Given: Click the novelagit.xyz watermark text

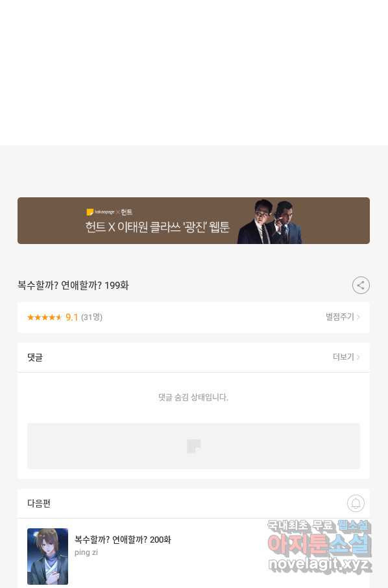Looking at the screenshot, I should (320, 564).
